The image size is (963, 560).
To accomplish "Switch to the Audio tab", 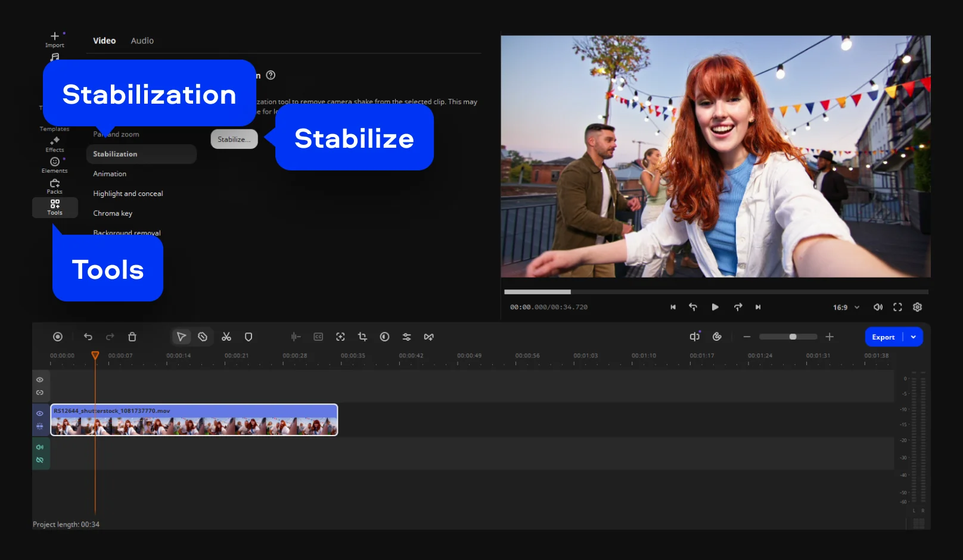I will point(142,41).
